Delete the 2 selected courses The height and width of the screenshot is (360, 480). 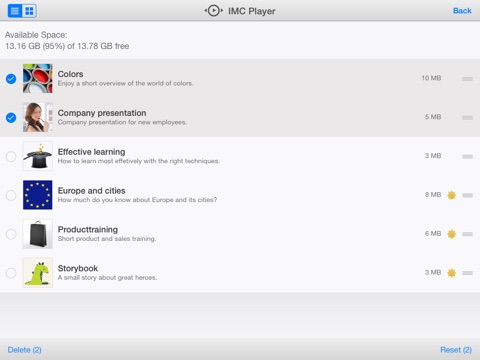click(x=24, y=350)
